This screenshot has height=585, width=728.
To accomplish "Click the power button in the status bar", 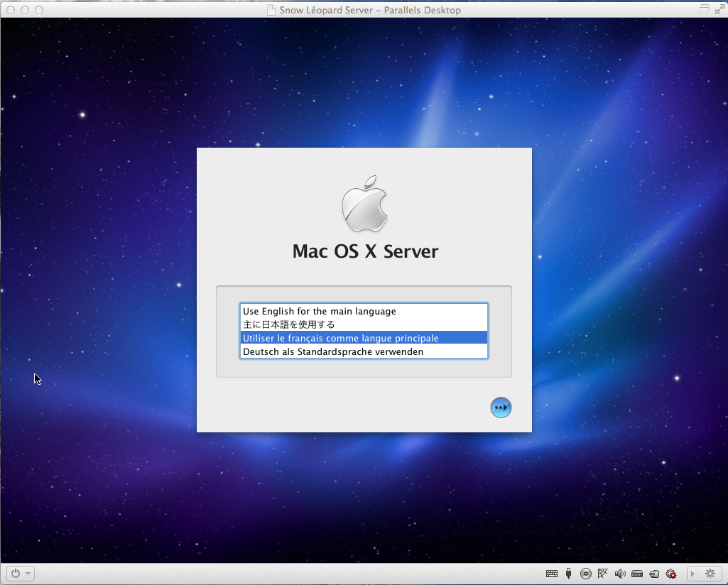I will tap(16, 574).
